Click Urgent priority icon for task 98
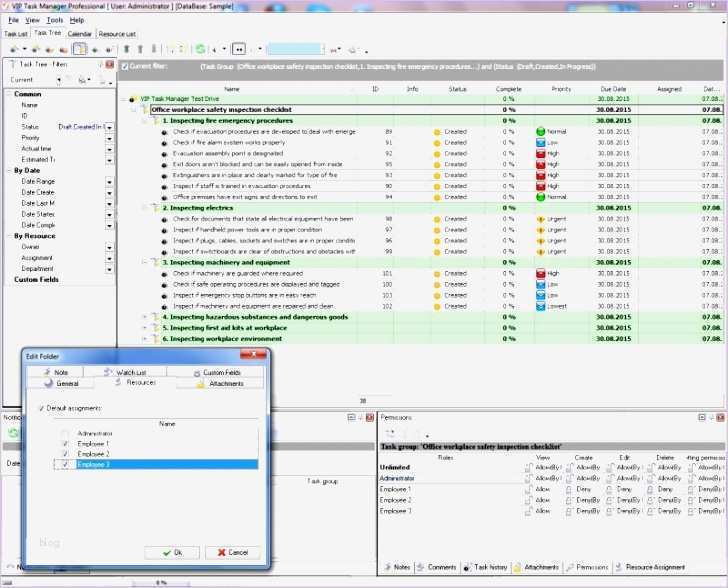The height and width of the screenshot is (588, 728). pyautogui.click(x=540, y=219)
